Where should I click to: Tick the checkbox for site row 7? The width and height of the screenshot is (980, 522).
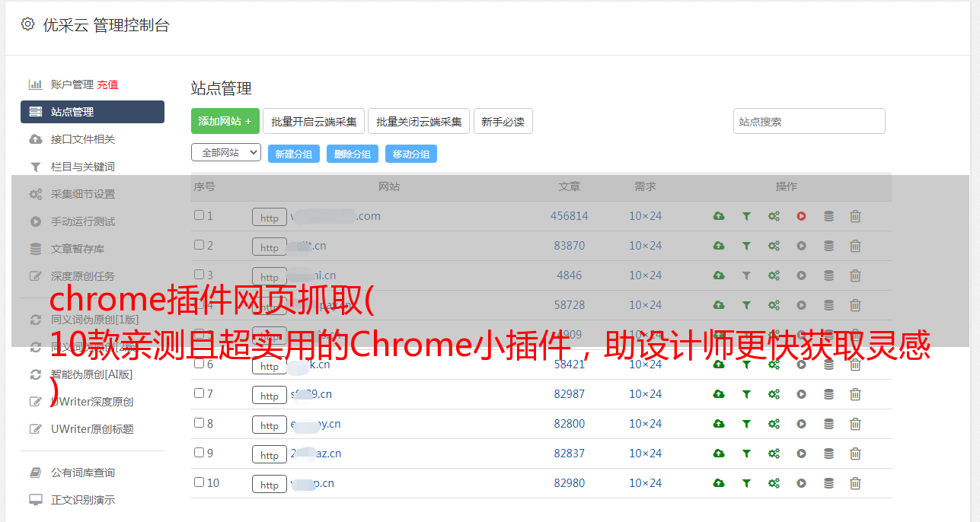(x=199, y=393)
